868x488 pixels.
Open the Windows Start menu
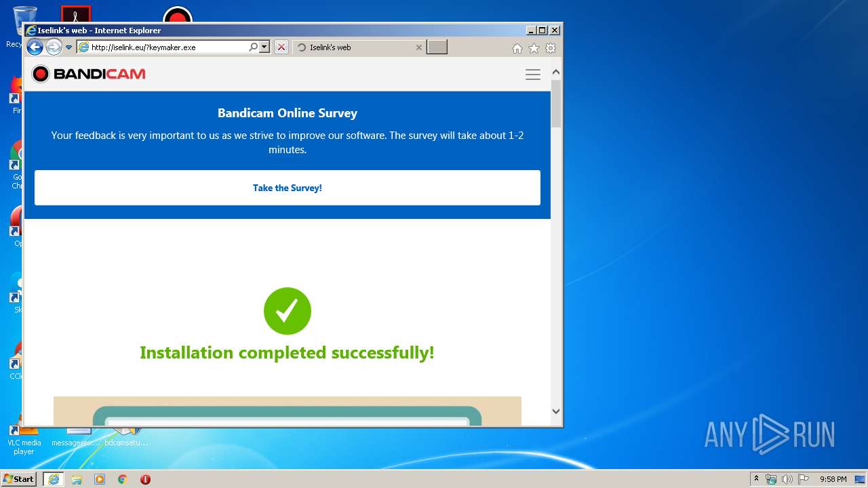point(19,479)
